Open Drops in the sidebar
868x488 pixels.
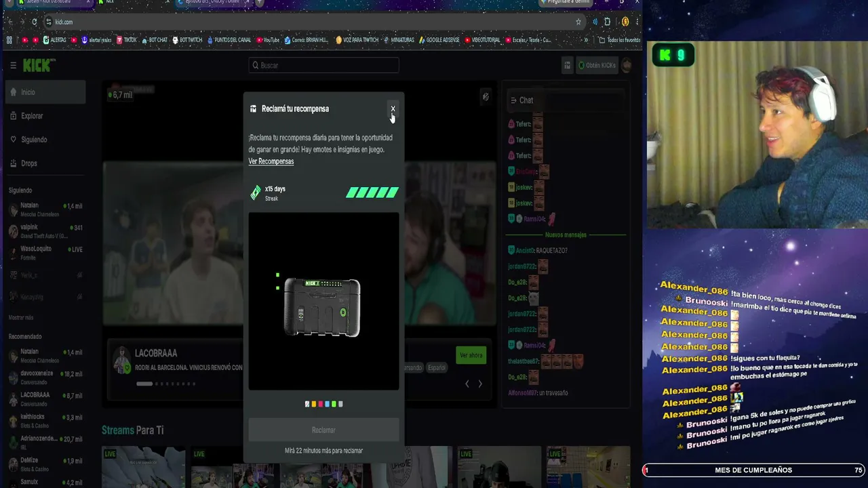pyautogui.click(x=45, y=163)
